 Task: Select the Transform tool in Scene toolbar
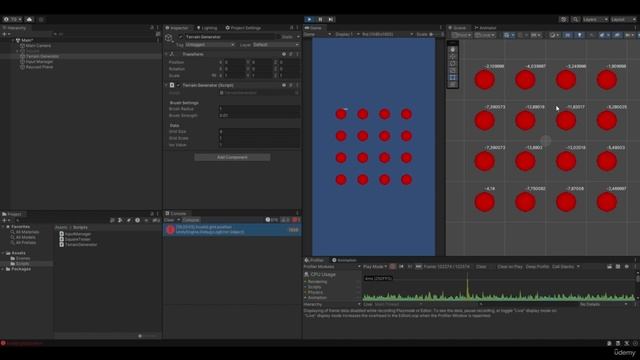(452, 84)
